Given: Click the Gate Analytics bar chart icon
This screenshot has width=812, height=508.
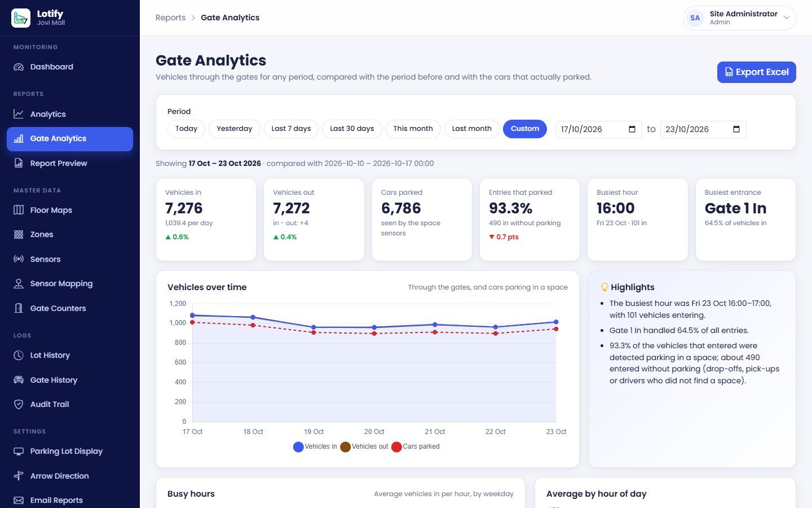Looking at the screenshot, I should coord(19,138).
